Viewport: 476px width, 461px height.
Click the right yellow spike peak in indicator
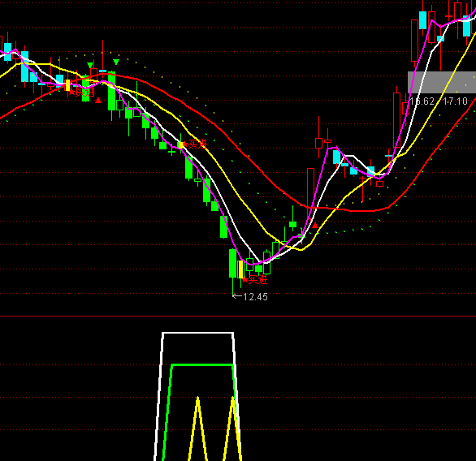233,399
